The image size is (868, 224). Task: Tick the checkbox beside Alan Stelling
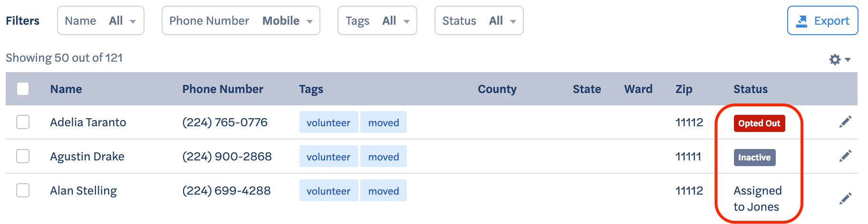point(23,190)
